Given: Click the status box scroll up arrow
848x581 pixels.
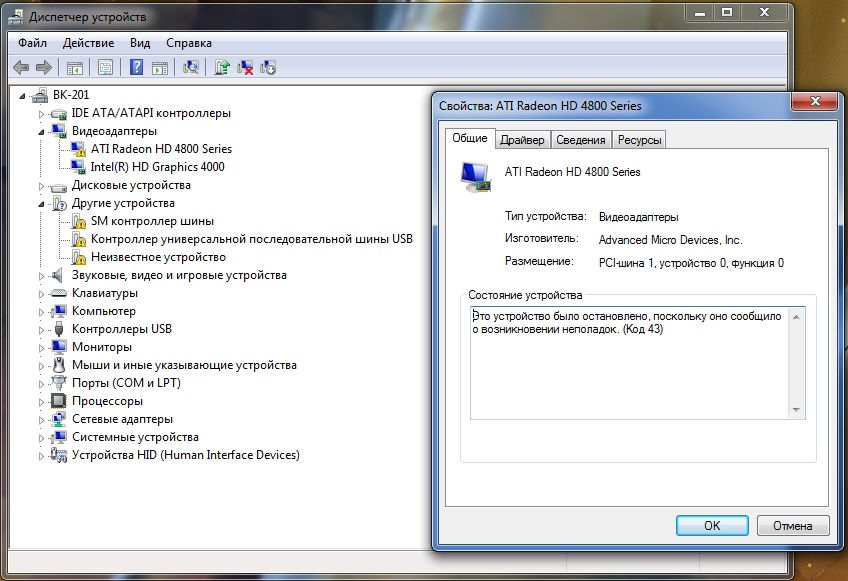Looking at the screenshot, I should point(796,316).
